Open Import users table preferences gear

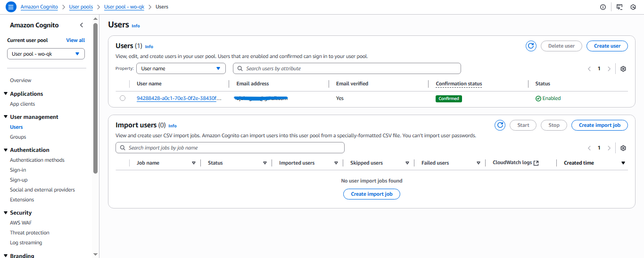click(x=623, y=148)
